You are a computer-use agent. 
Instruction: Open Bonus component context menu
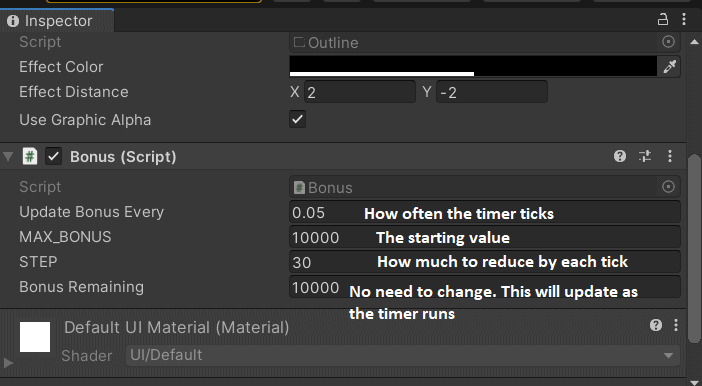(670, 156)
